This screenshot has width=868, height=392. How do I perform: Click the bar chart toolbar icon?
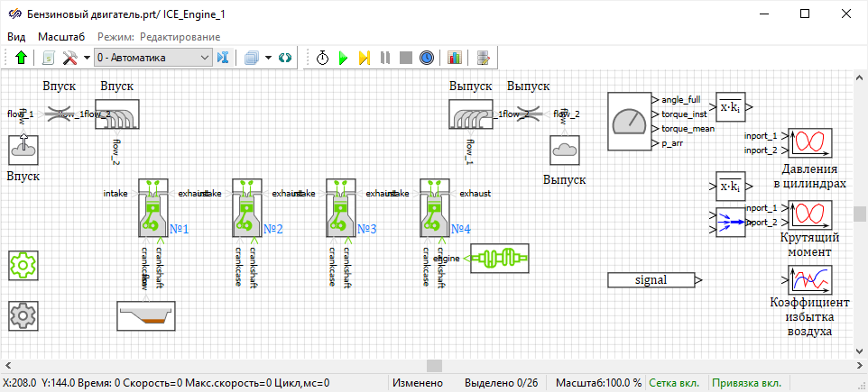coord(454,58)
